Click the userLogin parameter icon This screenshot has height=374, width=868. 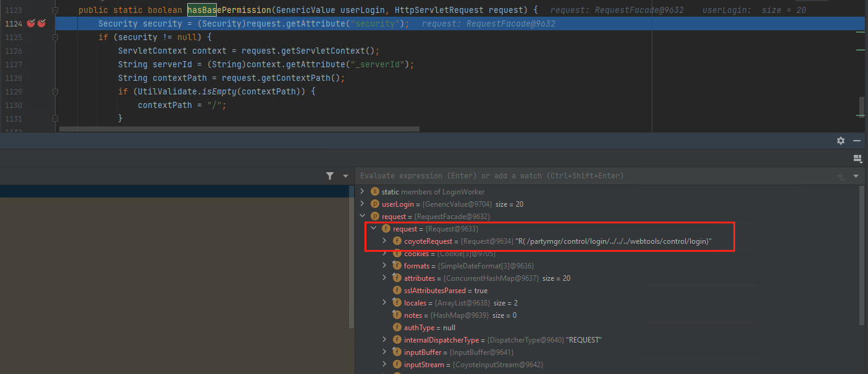374,204
